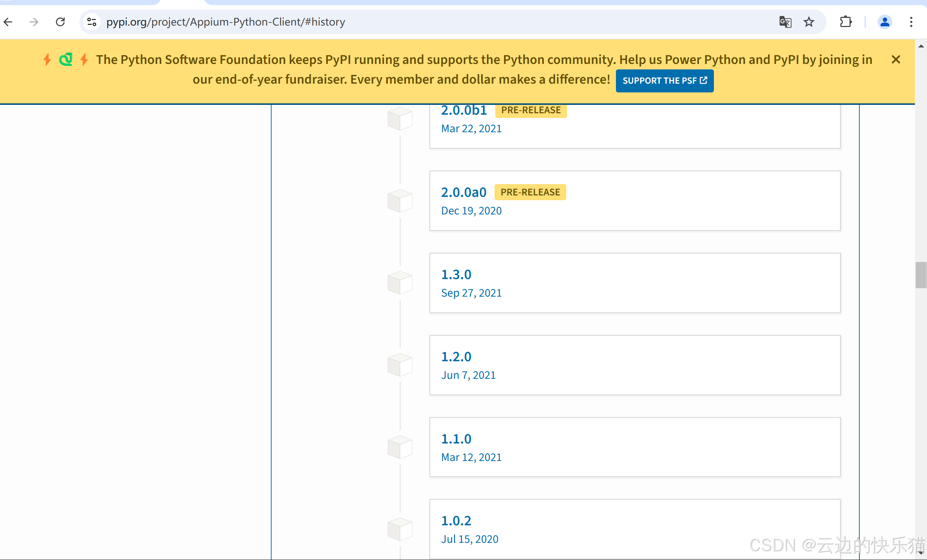Go back to the previous page
927x560 pixels.
tap(8, 22)
